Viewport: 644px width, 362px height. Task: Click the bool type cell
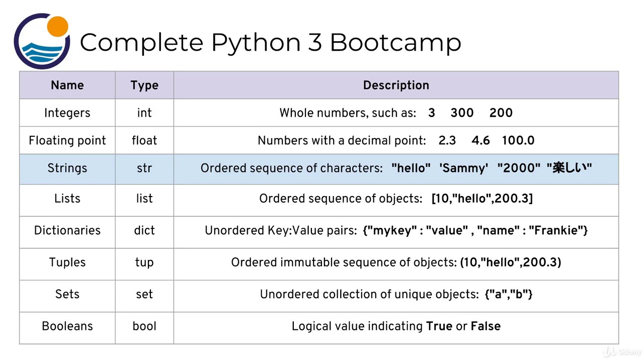[144, 326]
